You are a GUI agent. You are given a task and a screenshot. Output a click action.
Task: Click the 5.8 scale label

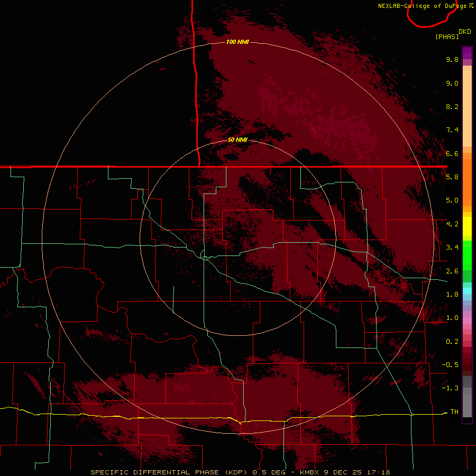pos(452,177)
